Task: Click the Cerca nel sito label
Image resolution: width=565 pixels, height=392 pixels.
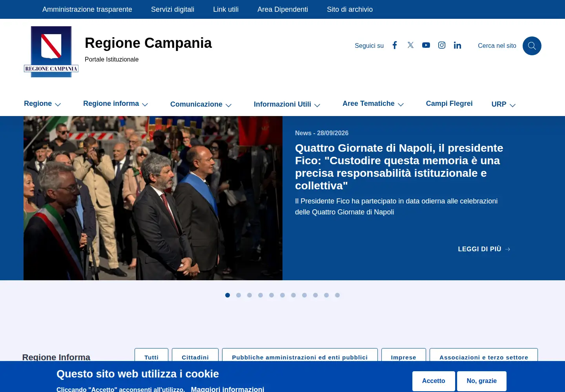Action: 497,45
